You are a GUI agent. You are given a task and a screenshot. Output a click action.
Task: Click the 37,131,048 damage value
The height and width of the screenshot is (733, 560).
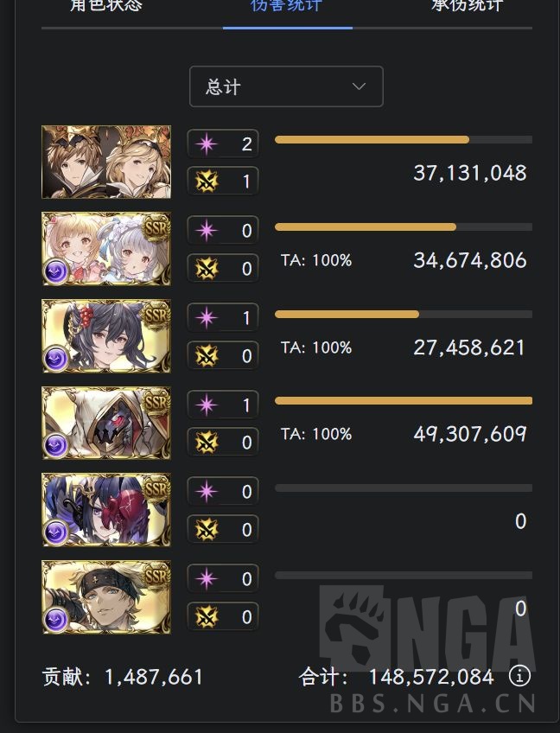coord(469,173)
